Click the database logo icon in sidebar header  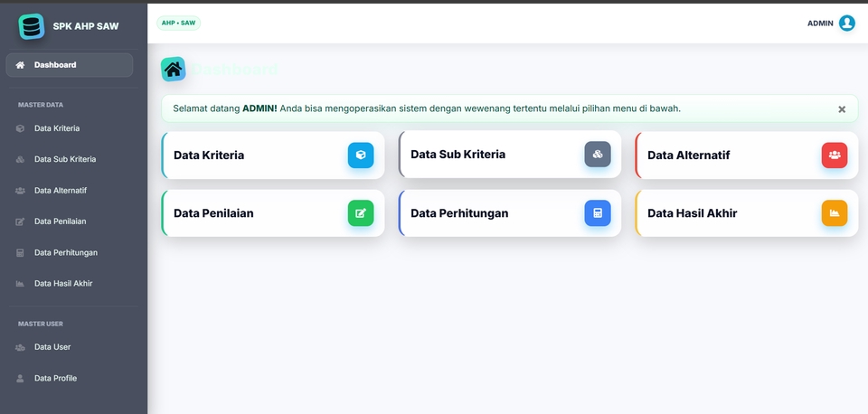coord(32,26)
